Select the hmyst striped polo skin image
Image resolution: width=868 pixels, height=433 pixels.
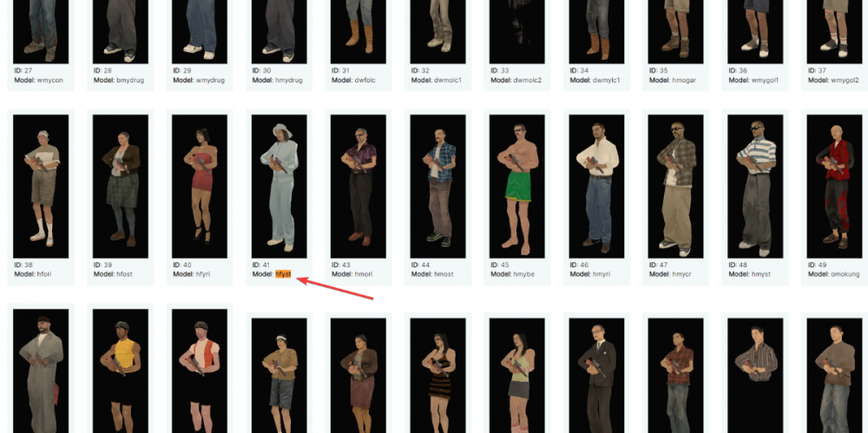(756, 187)
